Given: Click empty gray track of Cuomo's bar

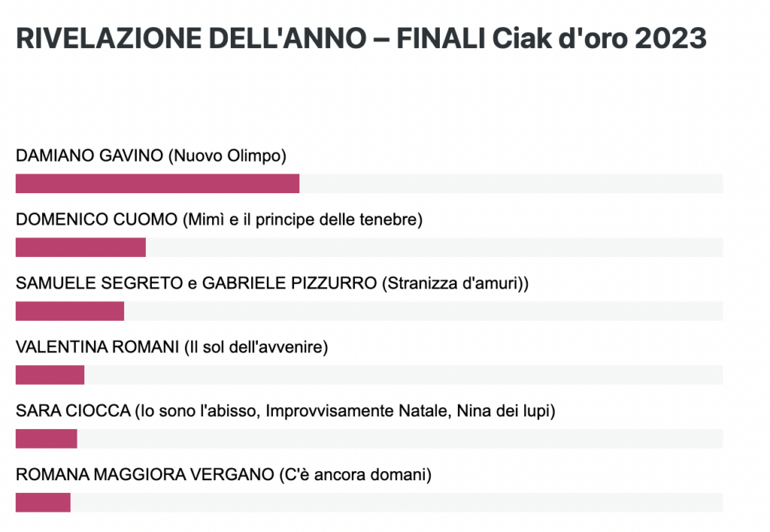Looking at the screenshot, I should (x=434, y=247).
